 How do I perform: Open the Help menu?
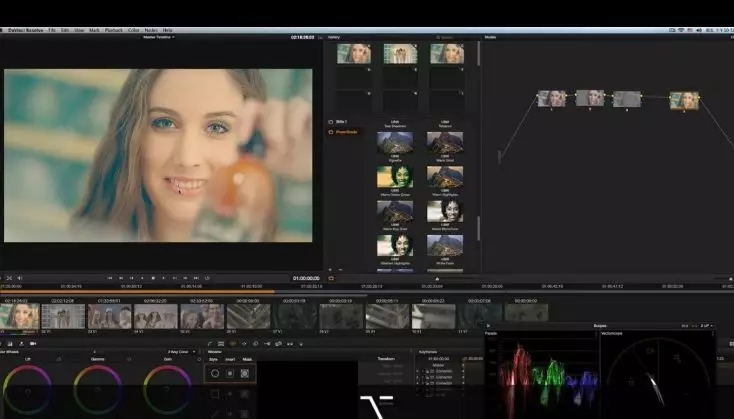pos(168,30)
